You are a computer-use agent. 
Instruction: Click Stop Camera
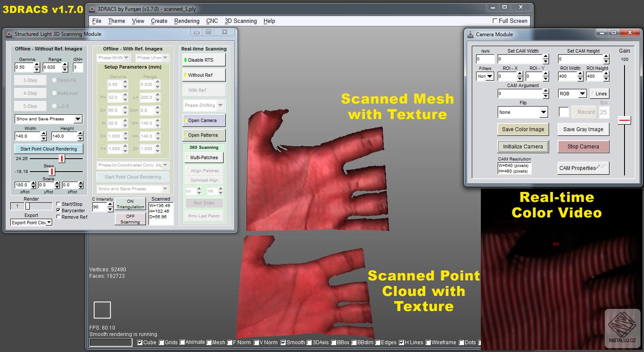(583, 146)
